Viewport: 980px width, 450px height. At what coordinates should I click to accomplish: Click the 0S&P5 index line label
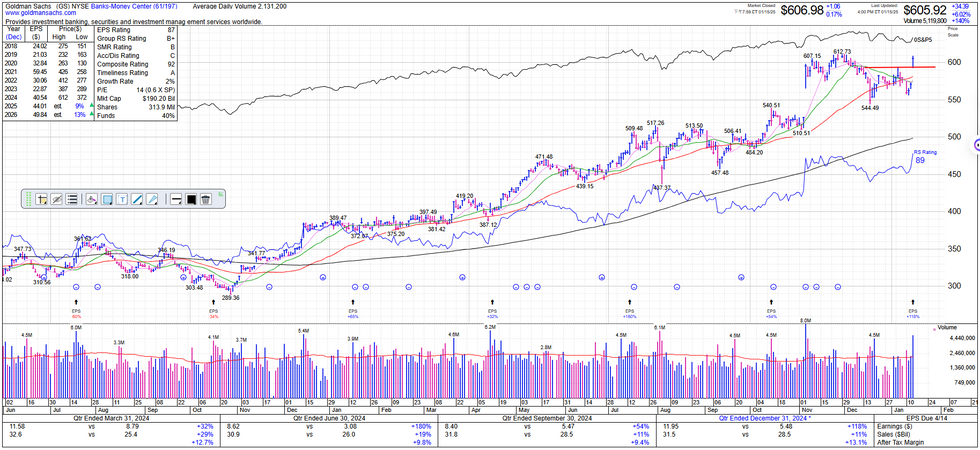[x=922, y=40]
